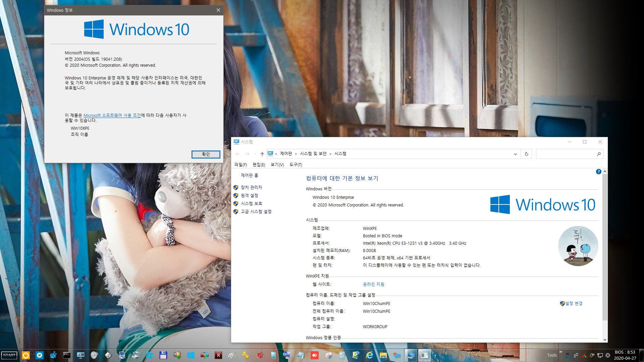Click the scroll down arrow in 시스템 window

[x=605, y=340]
